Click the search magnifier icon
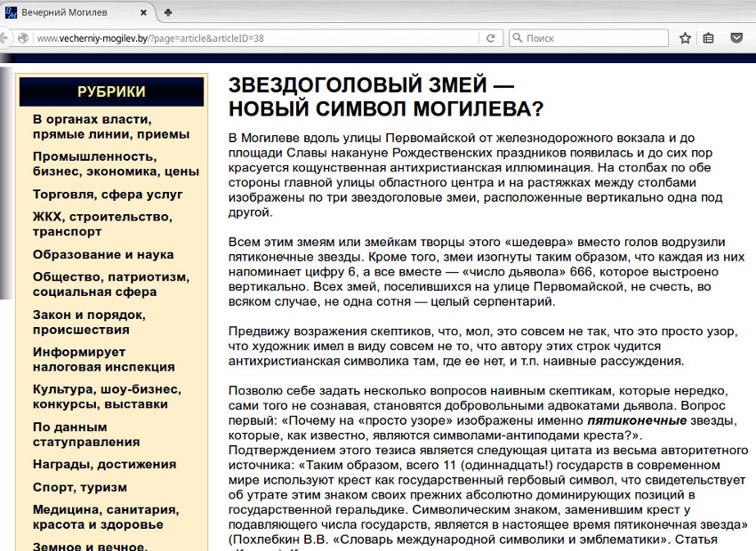The image size is (756, 551). coord(518,38)
